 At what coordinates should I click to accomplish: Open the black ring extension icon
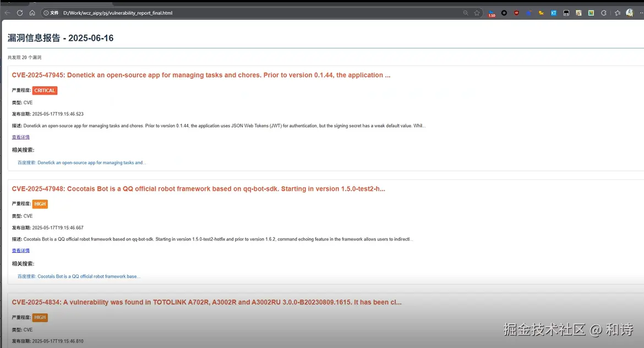pos(504,13)
